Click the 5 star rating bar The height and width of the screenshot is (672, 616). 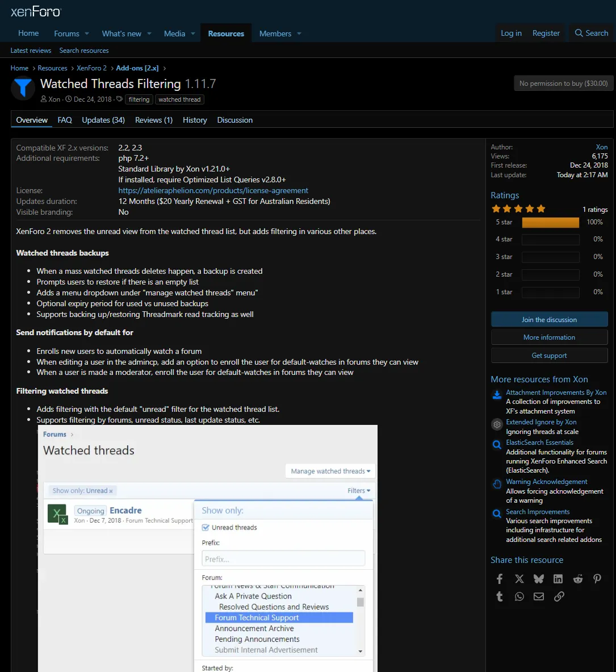pos(550,222)
